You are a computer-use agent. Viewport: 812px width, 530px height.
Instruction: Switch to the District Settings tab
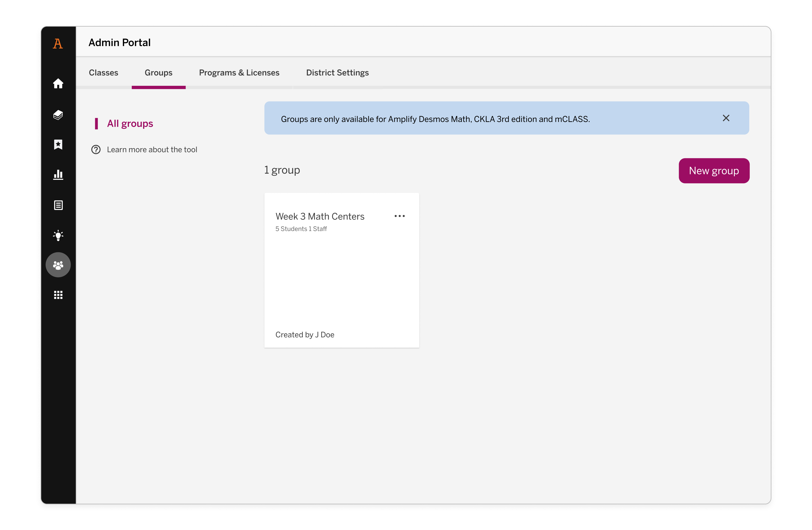pyautogui.click(x=337, y=72)
